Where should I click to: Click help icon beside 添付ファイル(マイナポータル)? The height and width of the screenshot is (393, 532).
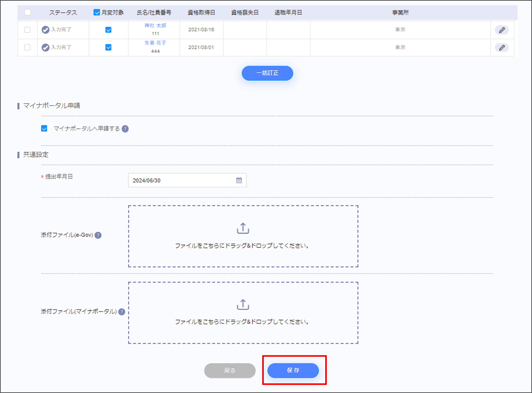pos(122,312)
